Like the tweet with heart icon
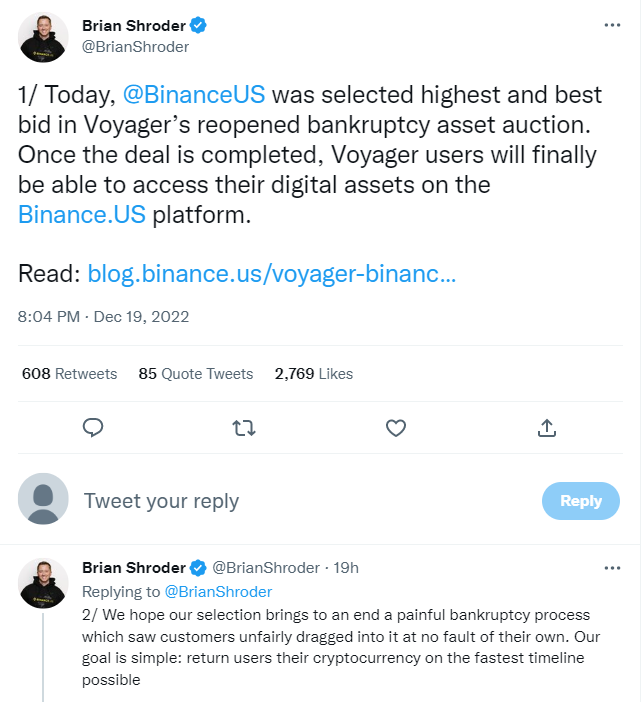 click(x=396, y=428)
